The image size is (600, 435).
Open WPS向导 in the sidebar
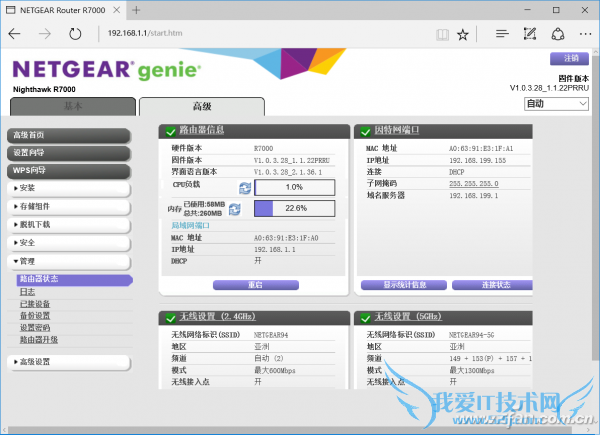tap(69, 171)
